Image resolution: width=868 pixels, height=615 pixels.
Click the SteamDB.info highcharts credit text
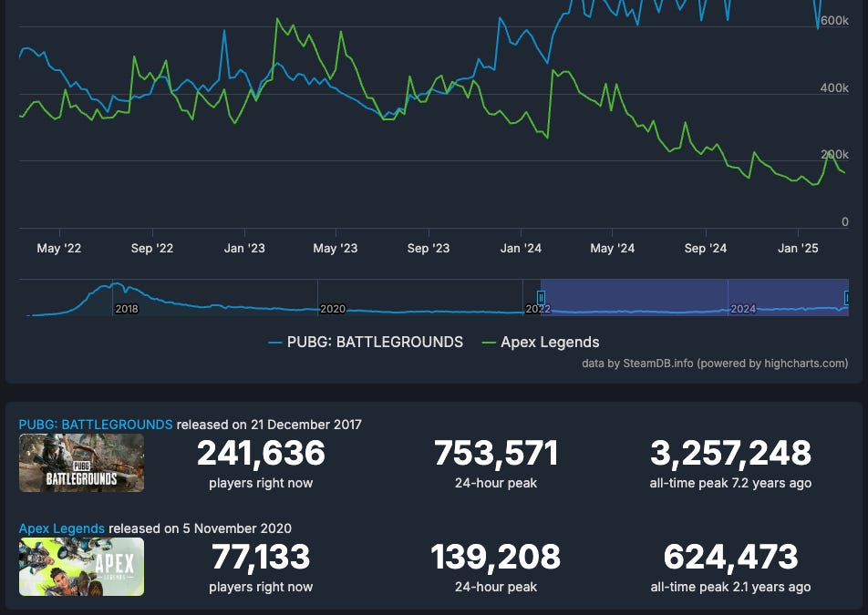[x=715, y=364]
